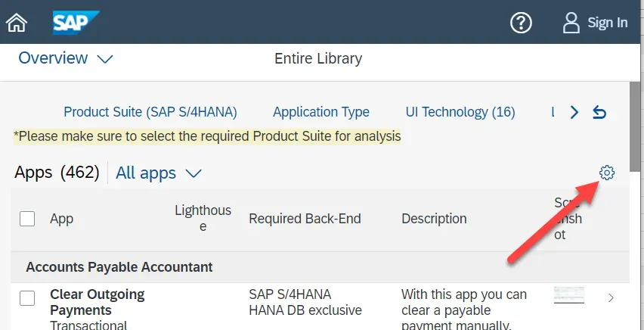Screen dimensions: 644x330
Task: Click the Sign In user icon
Action: (x=571, y=23)
